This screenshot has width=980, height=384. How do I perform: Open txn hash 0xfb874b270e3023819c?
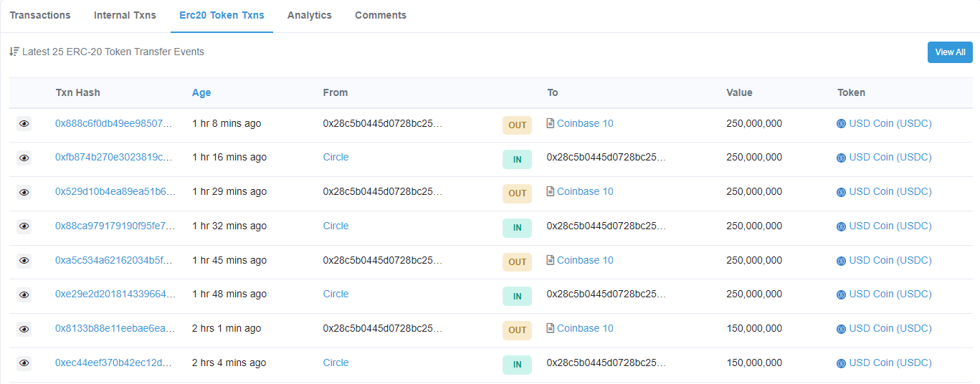tap(114, 157)
